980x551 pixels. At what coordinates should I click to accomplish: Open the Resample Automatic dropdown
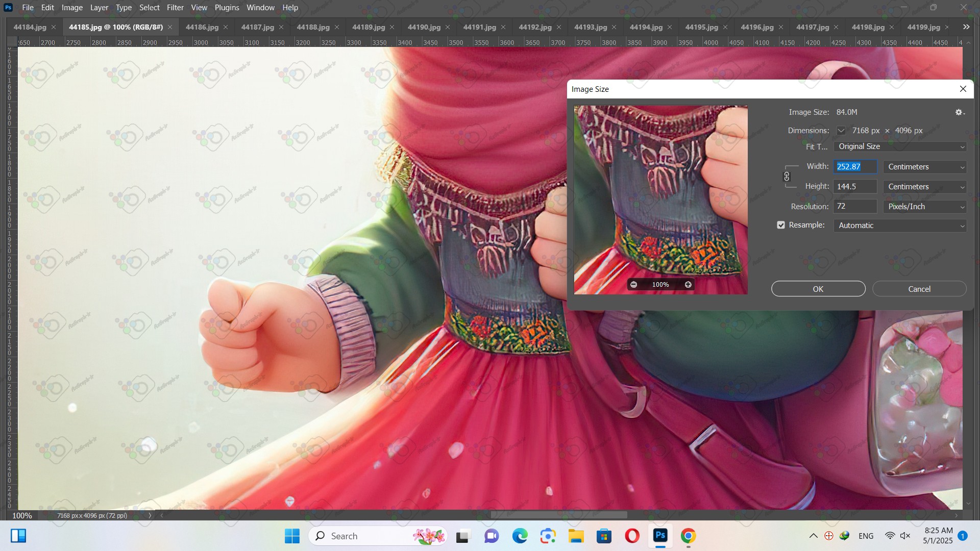pos(900,226)
